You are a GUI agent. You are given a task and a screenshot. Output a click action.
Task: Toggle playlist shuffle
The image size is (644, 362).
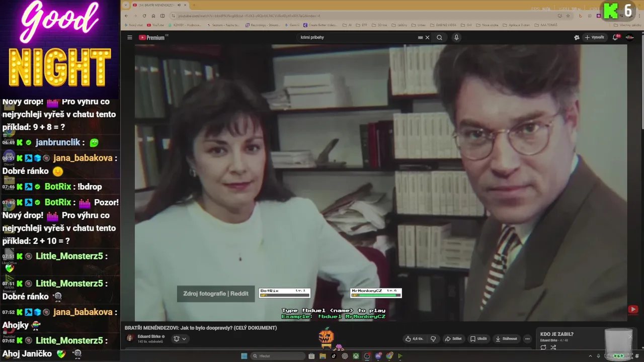click(x=553, y=347)
